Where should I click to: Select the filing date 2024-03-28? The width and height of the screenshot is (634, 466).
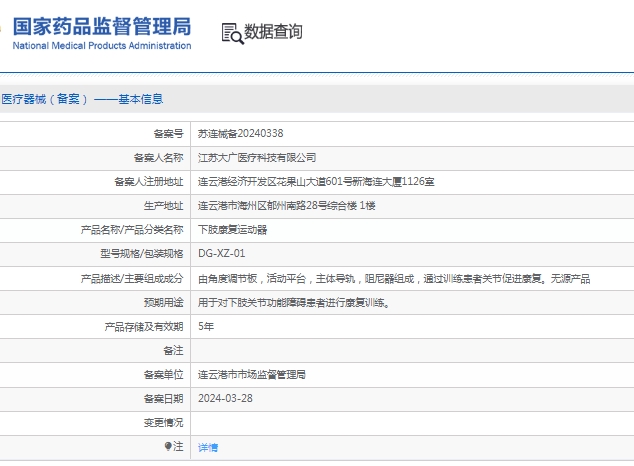pos(225,399)
